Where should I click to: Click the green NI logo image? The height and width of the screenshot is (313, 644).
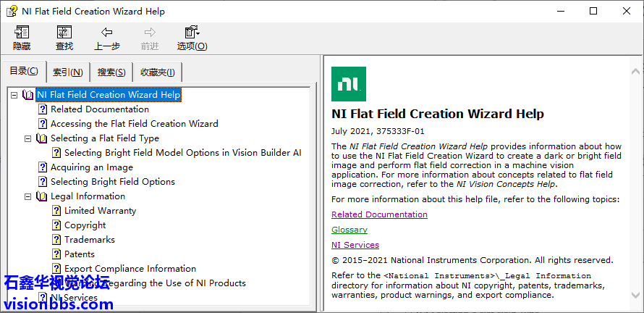[x=349, y=84]
